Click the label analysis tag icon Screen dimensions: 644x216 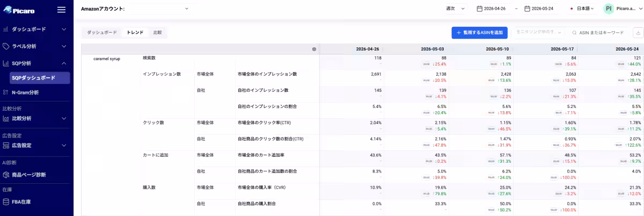[x=6, y=46]
